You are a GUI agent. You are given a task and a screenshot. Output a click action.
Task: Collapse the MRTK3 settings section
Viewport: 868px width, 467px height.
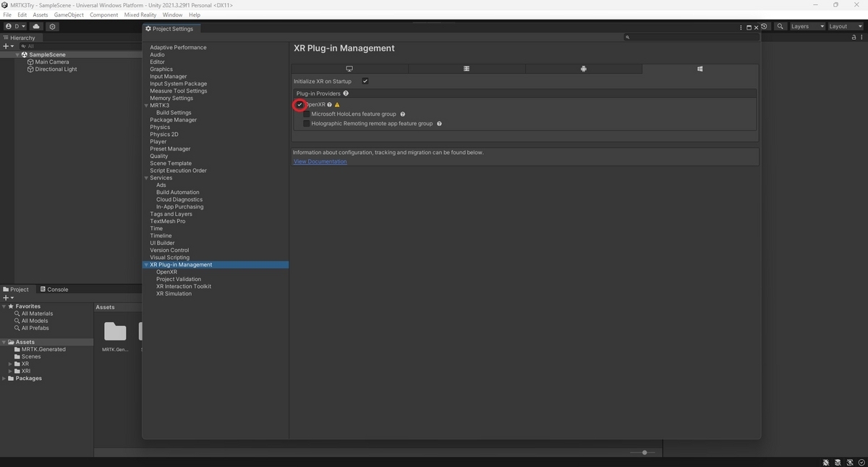point(147,106)
